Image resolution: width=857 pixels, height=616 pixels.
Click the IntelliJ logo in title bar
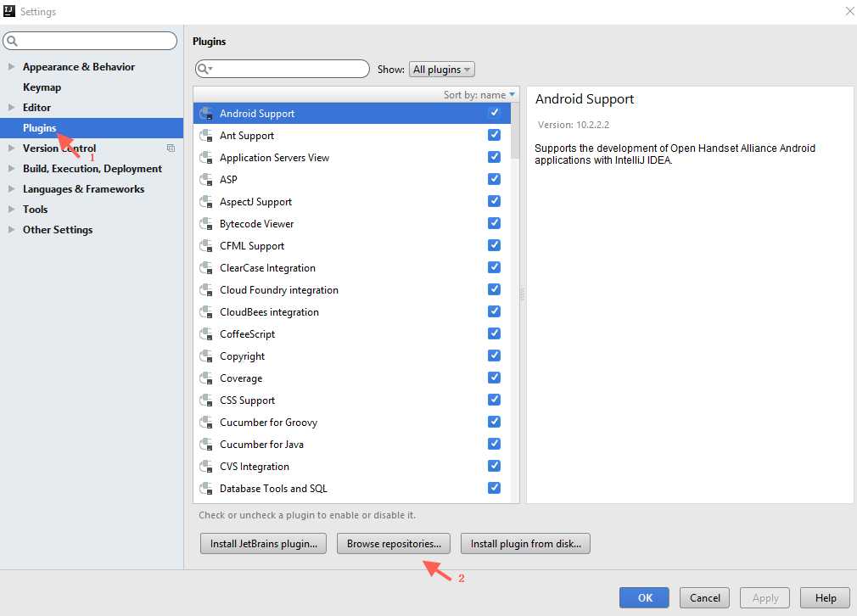pos(9,11)
